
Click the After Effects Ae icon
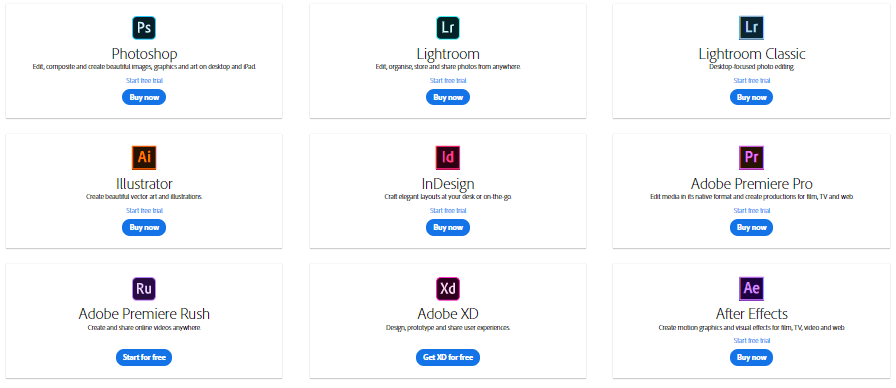751,289
